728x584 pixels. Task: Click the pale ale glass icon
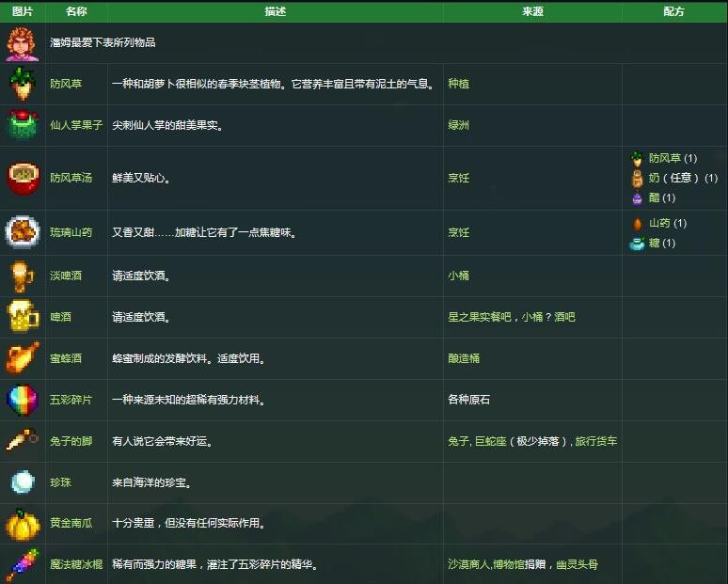pyautogui.click(x=23, y=276)
